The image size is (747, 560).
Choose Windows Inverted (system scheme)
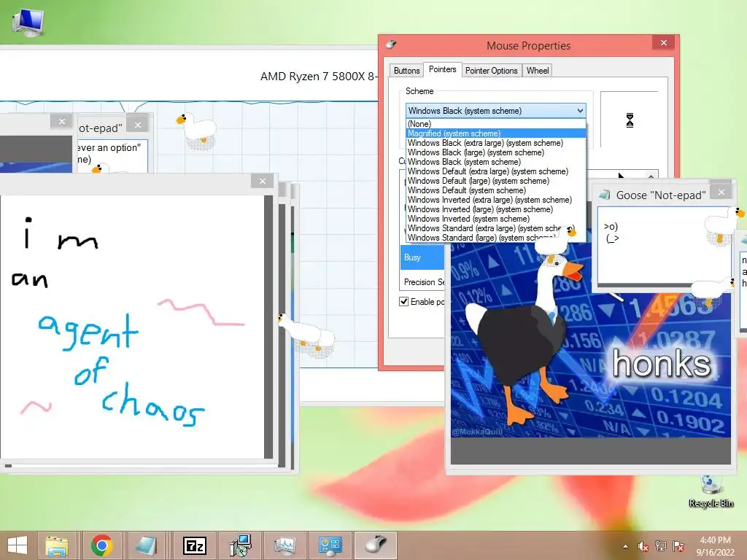[495, 219]
